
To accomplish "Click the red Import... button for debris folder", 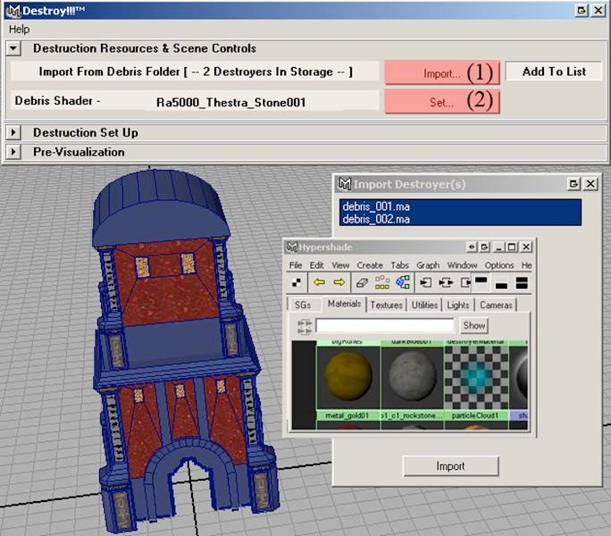I will [442, 73].
